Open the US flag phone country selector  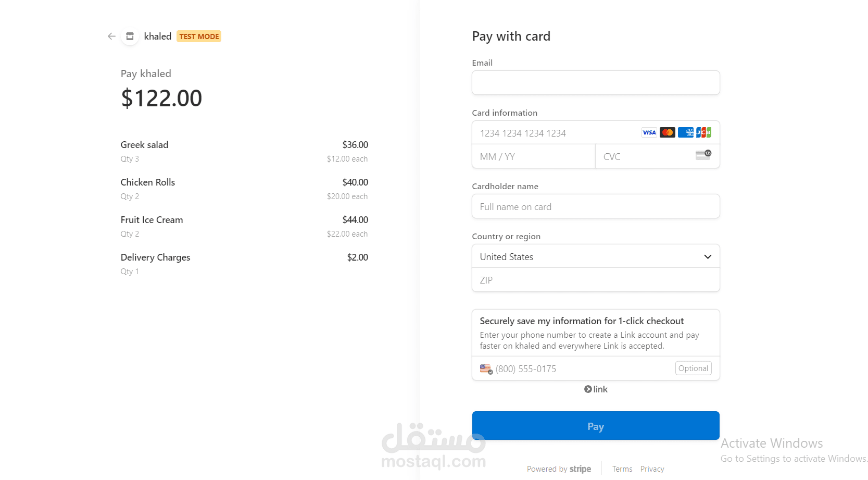coord(486,369)
